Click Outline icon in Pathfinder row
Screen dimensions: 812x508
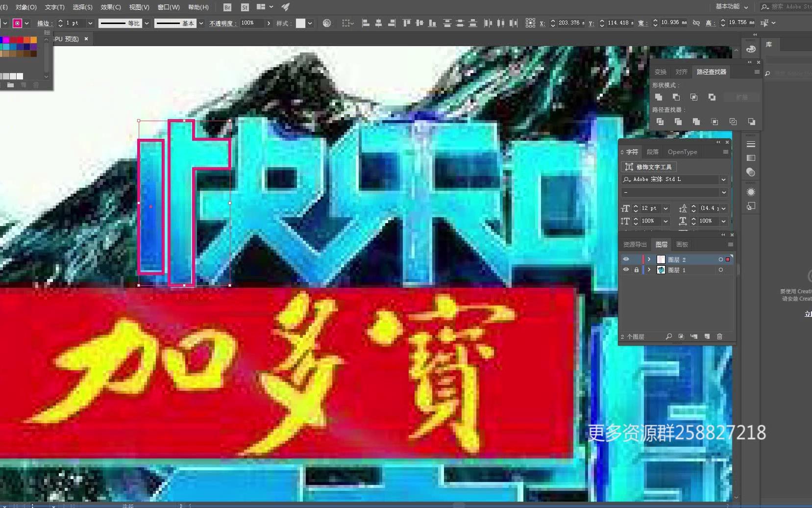tap(733, 122)
